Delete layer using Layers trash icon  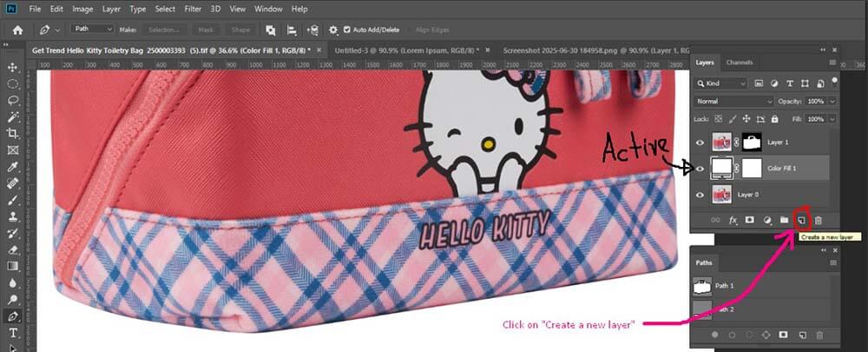(x=819, y=220)
